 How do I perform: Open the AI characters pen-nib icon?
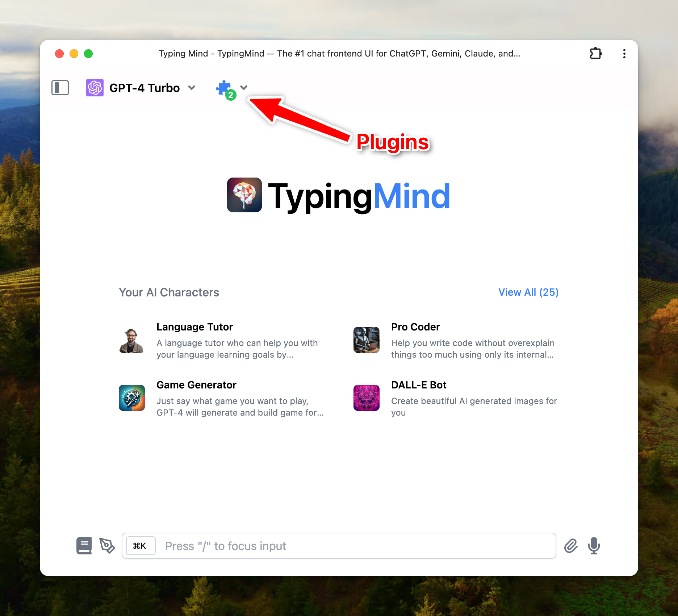click(x=107, y=546)
